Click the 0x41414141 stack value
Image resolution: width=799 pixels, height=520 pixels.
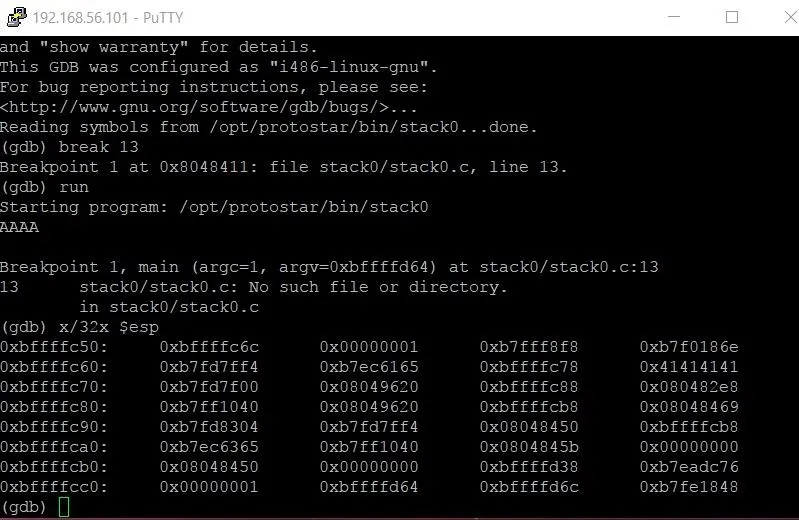coord(688,367)
